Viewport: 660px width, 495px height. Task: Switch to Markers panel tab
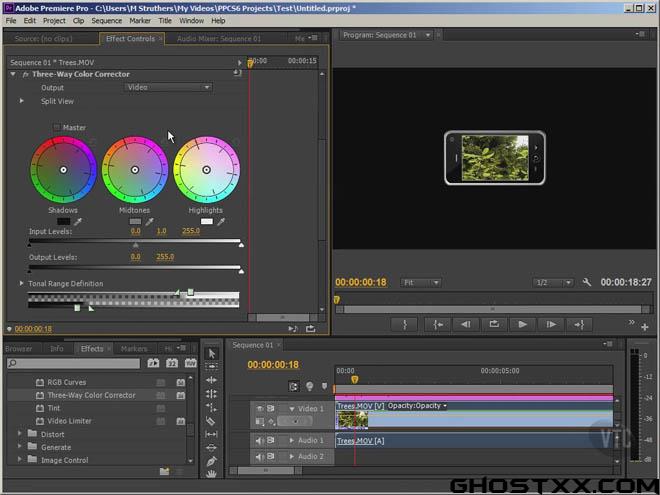pos(133,349)
